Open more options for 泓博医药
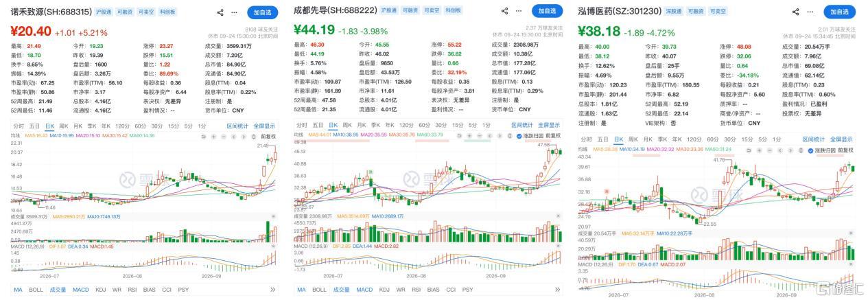 (810, 12)
